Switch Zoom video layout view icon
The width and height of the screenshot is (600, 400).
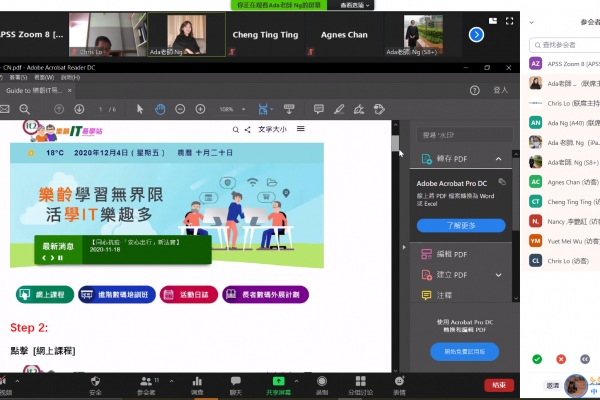[x=493, y=21]
